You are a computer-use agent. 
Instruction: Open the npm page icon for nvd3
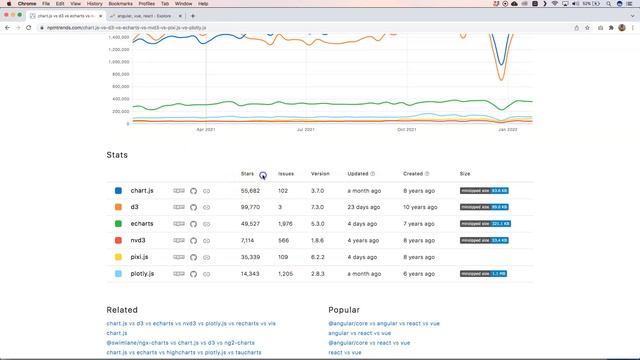[179, 240]
